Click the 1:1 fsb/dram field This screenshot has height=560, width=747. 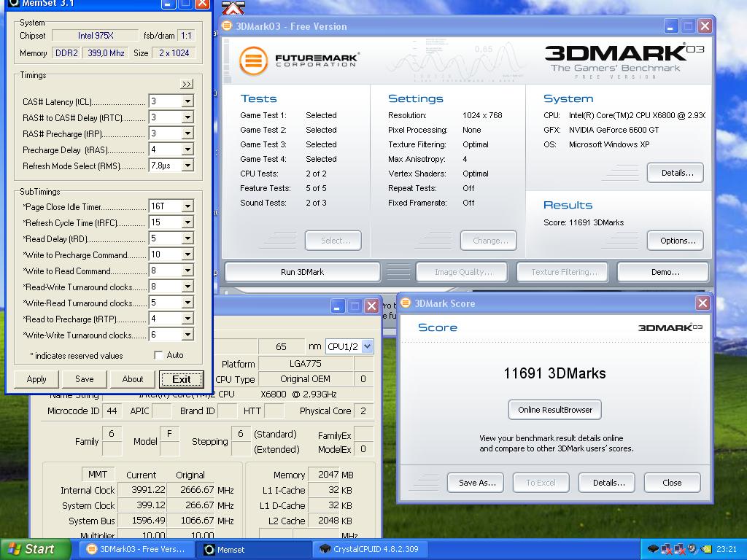pyautogui.click(x=186, y=35)
